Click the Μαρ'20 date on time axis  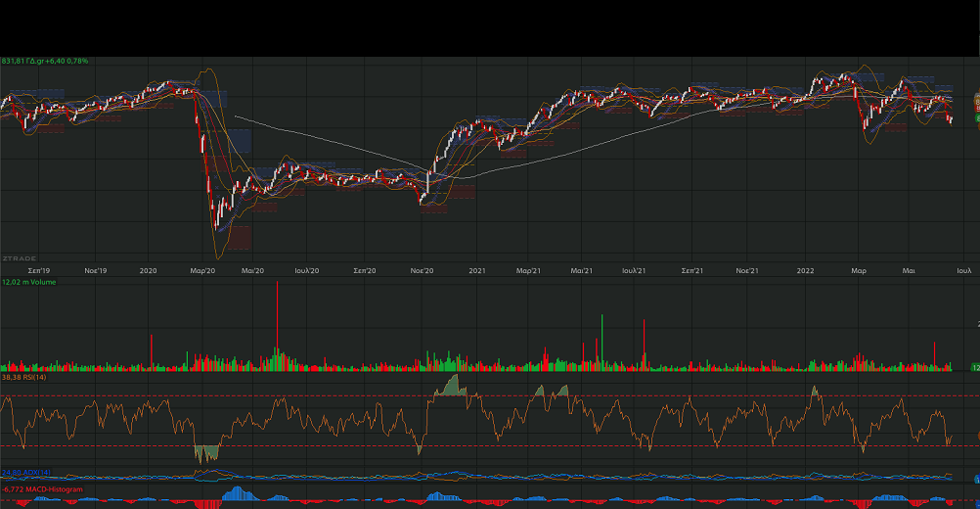202,269
